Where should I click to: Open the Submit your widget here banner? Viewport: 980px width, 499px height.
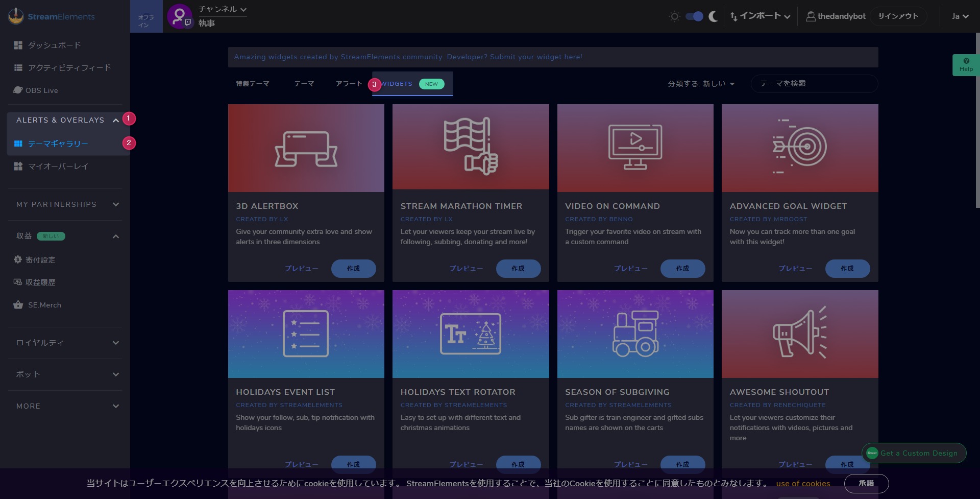pos(553,57)
